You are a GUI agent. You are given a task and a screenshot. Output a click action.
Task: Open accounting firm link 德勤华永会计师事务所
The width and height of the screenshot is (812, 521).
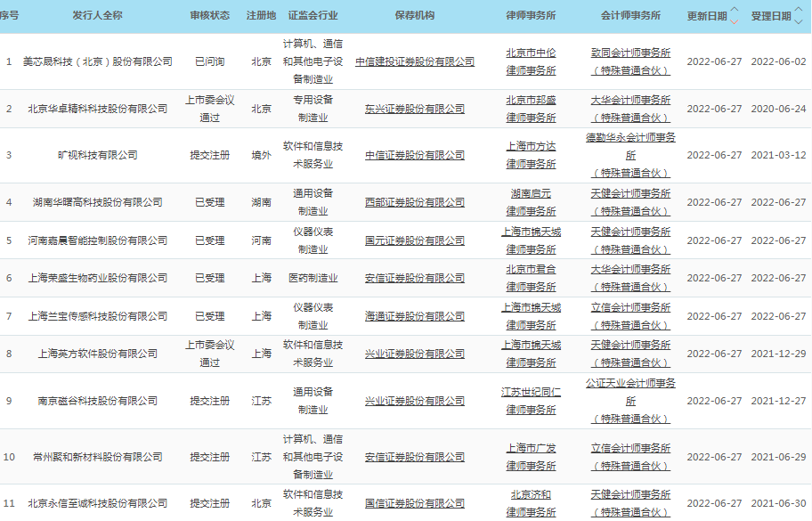click(630, 146)
